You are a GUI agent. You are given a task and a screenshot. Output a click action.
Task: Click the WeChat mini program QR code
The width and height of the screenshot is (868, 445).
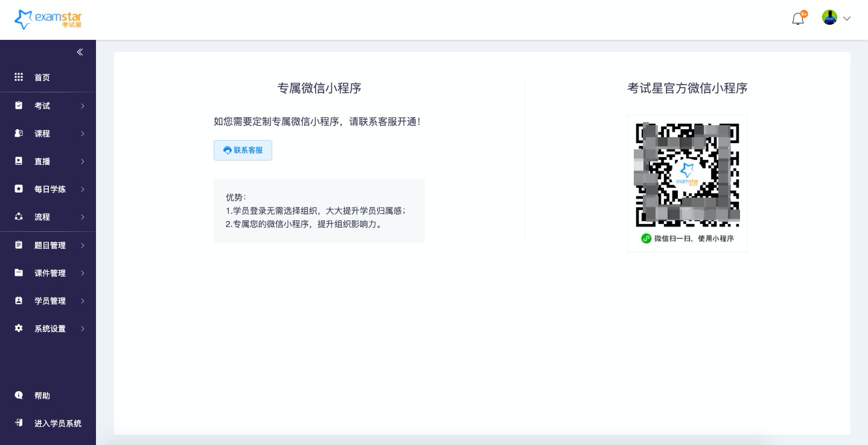point(688,174)
